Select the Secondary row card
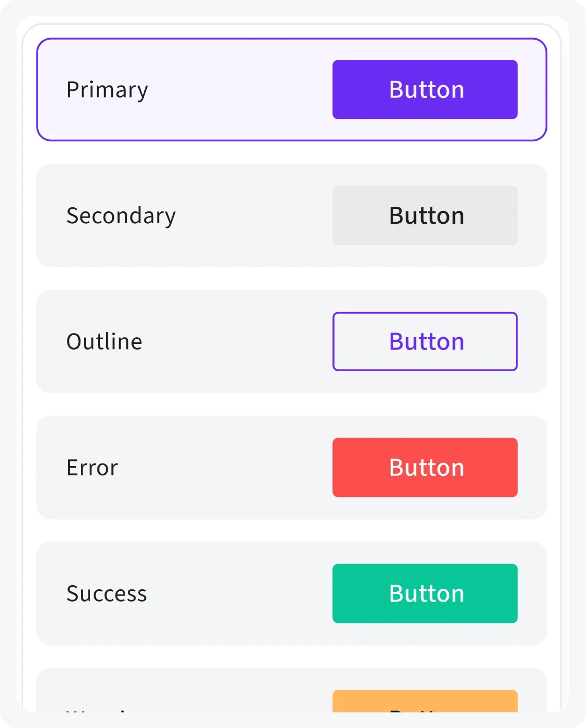Screen dimensions: 586x728 click(292, 216)
